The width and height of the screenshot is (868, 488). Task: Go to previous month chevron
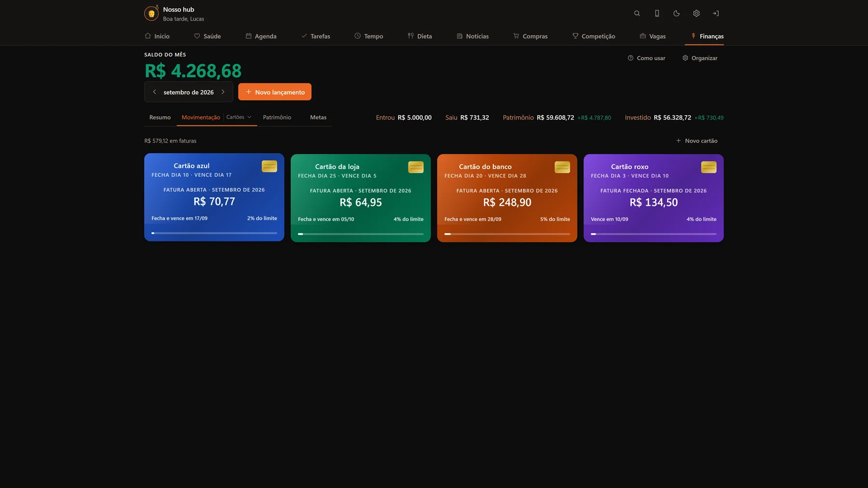coord(154,92)
